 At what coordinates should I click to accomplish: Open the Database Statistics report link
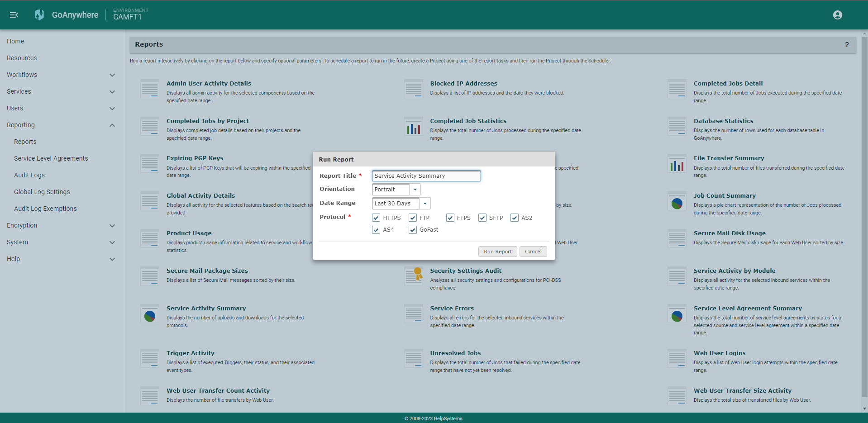click(723, 121)
